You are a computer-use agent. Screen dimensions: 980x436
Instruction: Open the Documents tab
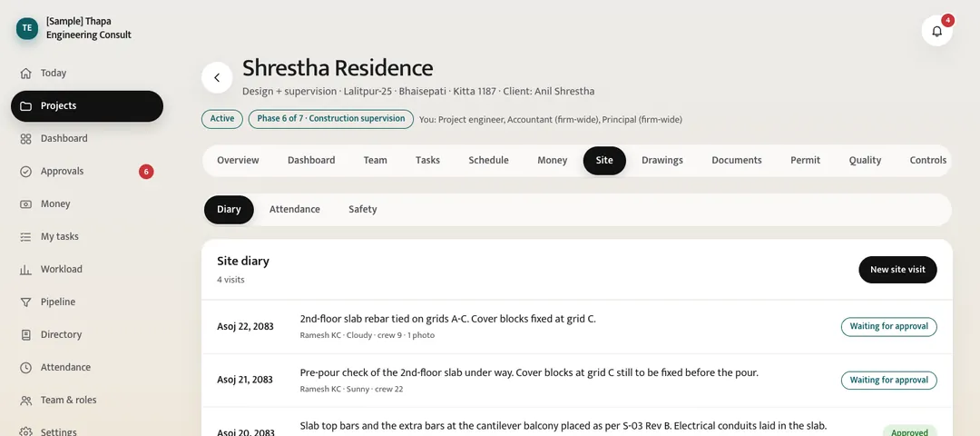[x=737, y=160]
